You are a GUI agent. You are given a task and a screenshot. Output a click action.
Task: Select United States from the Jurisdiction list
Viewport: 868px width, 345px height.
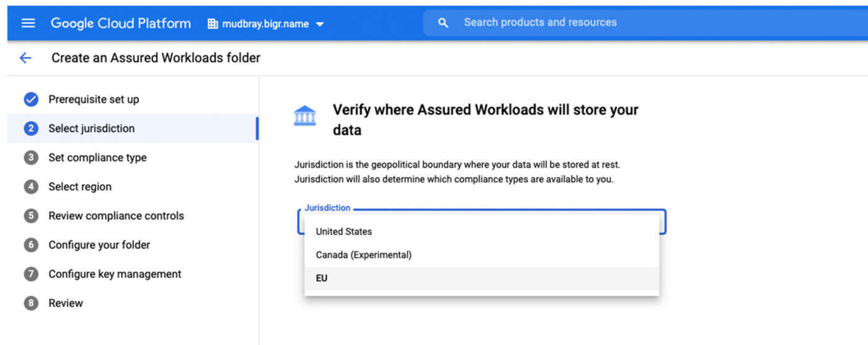pos(344,231)
